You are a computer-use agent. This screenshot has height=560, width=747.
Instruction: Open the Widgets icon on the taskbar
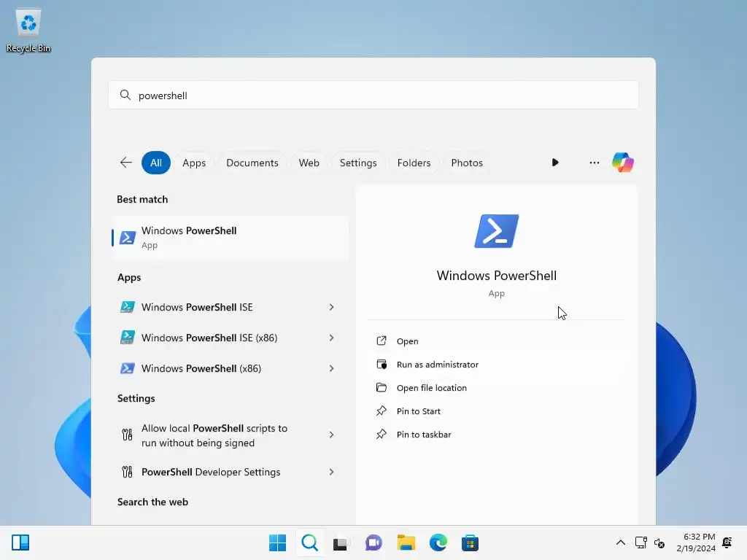click(x=20, y=542)
